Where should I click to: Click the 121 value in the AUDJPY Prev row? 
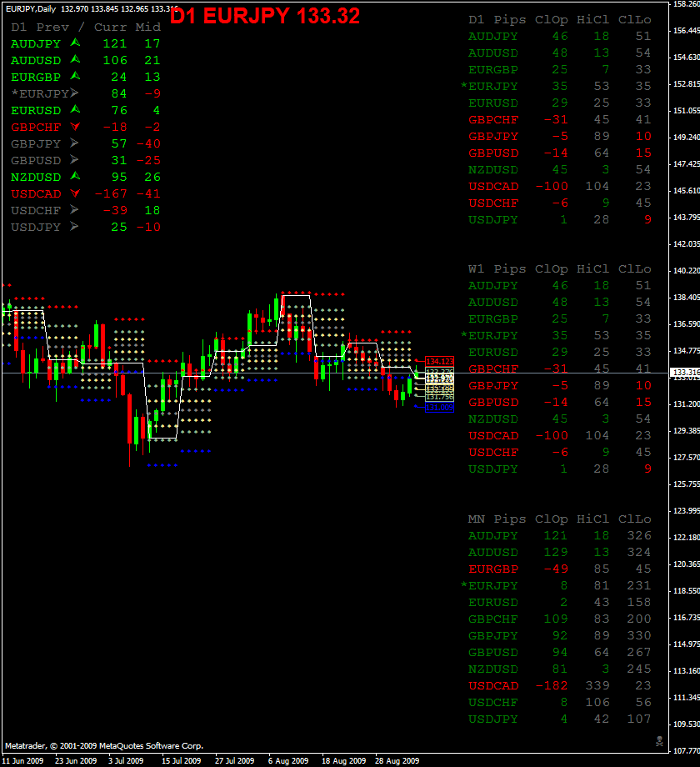(115, 44)
